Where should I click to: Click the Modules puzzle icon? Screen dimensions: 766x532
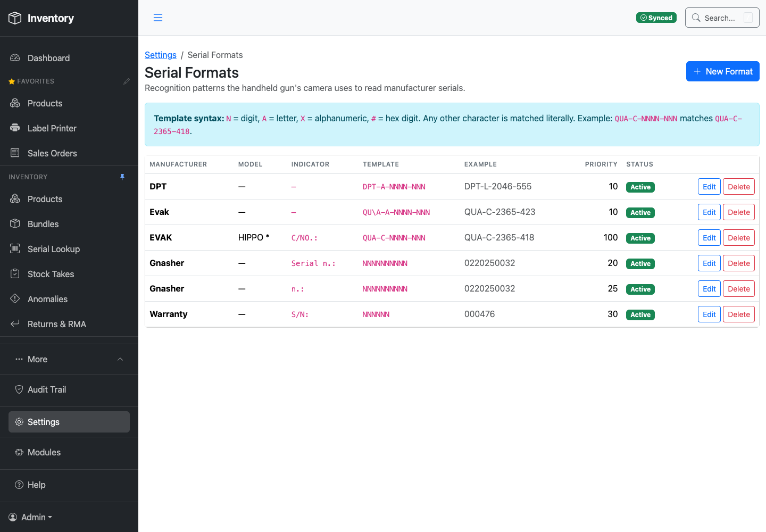pyautogui.click(x=19, y=452)
